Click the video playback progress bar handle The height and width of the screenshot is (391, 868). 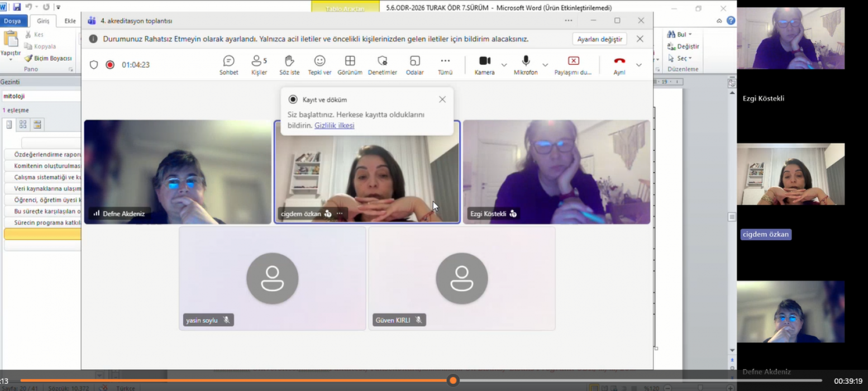coord(453,380)
